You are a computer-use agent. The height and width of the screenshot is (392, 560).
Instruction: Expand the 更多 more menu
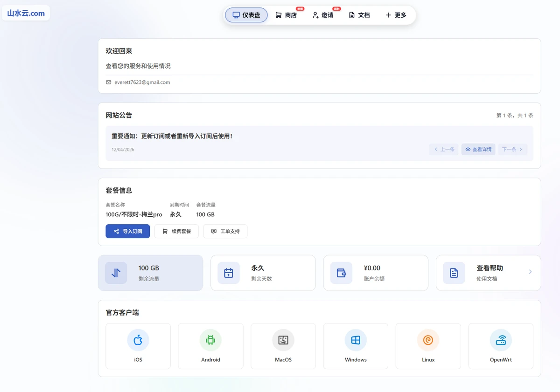coord(396,15)
